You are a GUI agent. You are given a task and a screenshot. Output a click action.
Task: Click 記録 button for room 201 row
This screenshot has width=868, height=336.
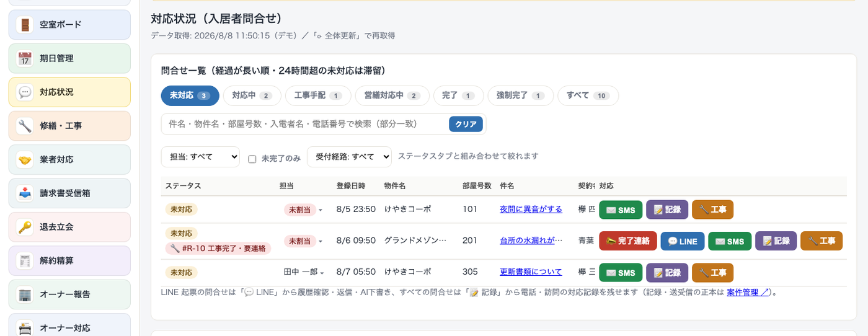pos(776,241)
